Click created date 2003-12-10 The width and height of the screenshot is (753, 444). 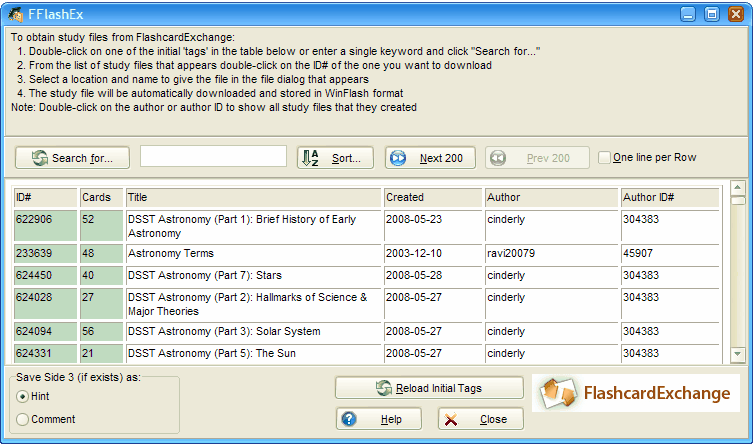coord(413,253)
